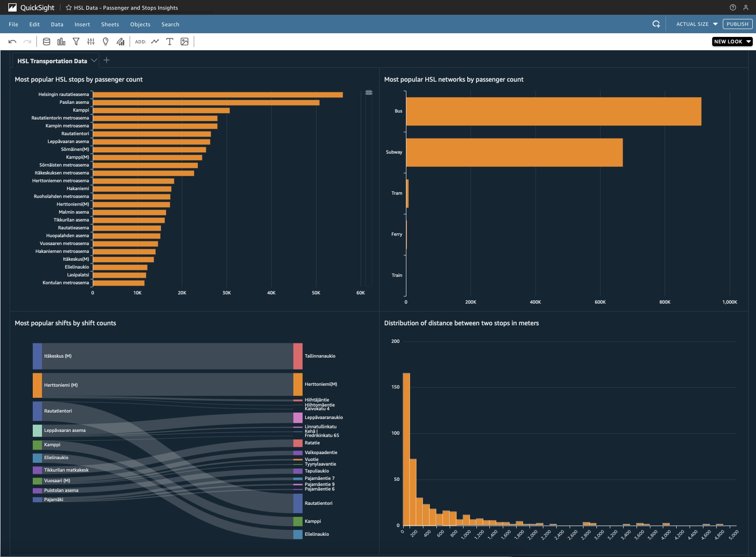Screen dimensions: 756x557
Task: Open the Filter funnel icon
Action: (x=76, y=42)
